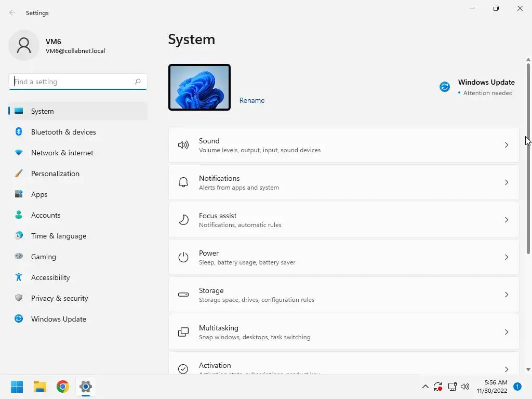Expand the Notifications chevron
This screenshot has height=399, width=532.
[506, 182]
